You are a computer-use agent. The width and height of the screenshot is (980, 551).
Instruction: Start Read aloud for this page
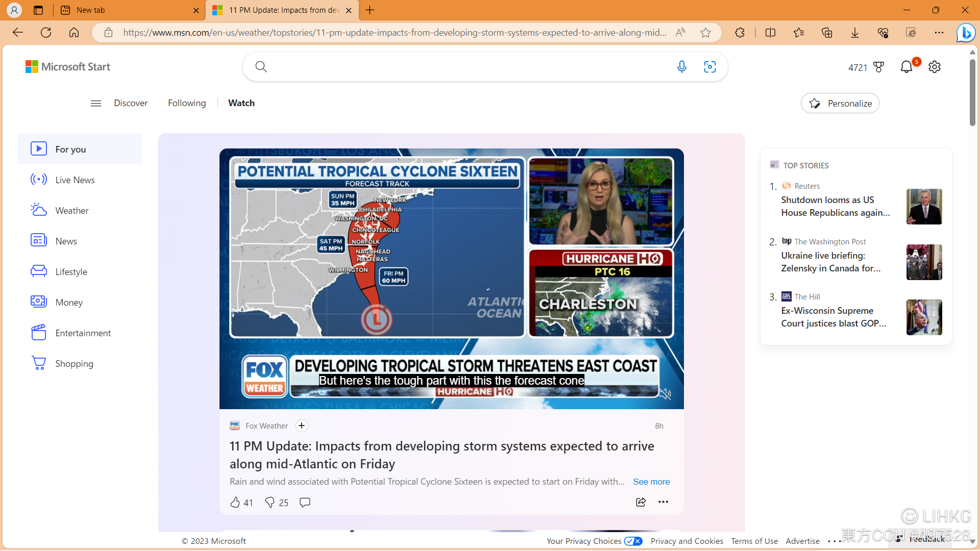[x=680, y=33]
